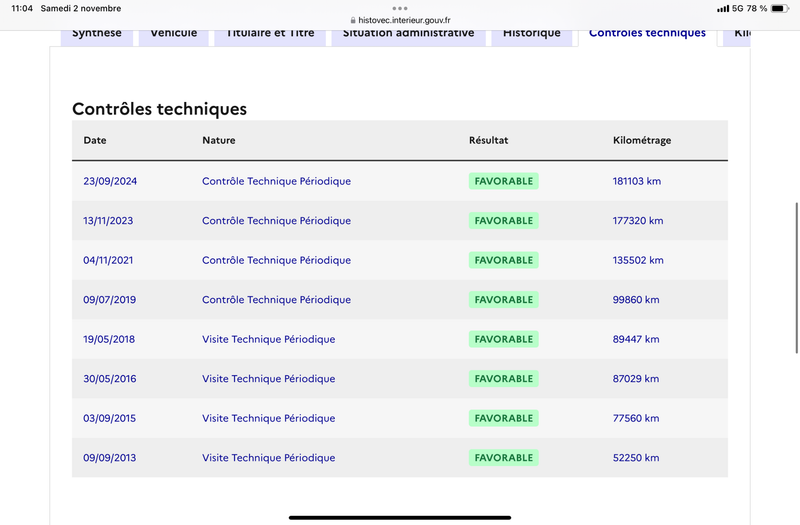800x525 pixels.
Task: Select the 13/11/2023 date cell
Action: 108,221
